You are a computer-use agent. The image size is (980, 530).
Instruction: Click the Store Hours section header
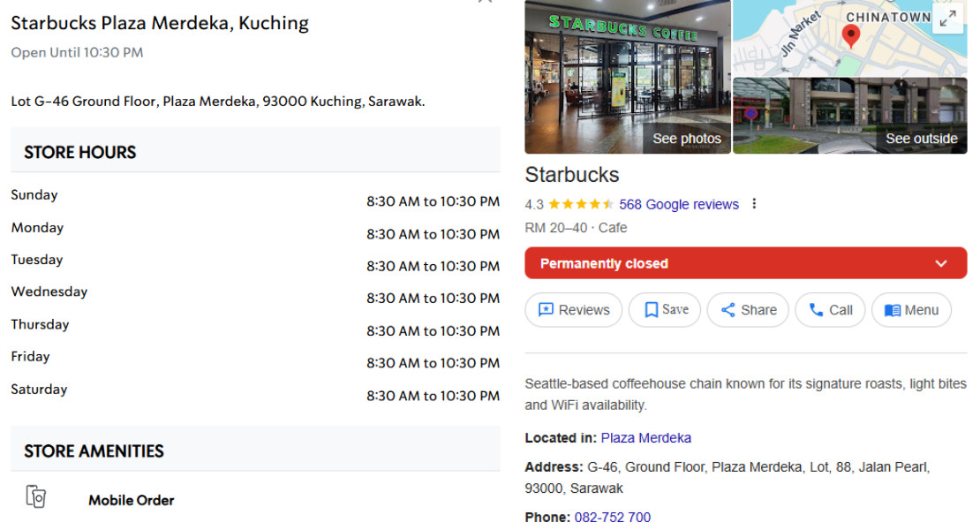[80, 152]
